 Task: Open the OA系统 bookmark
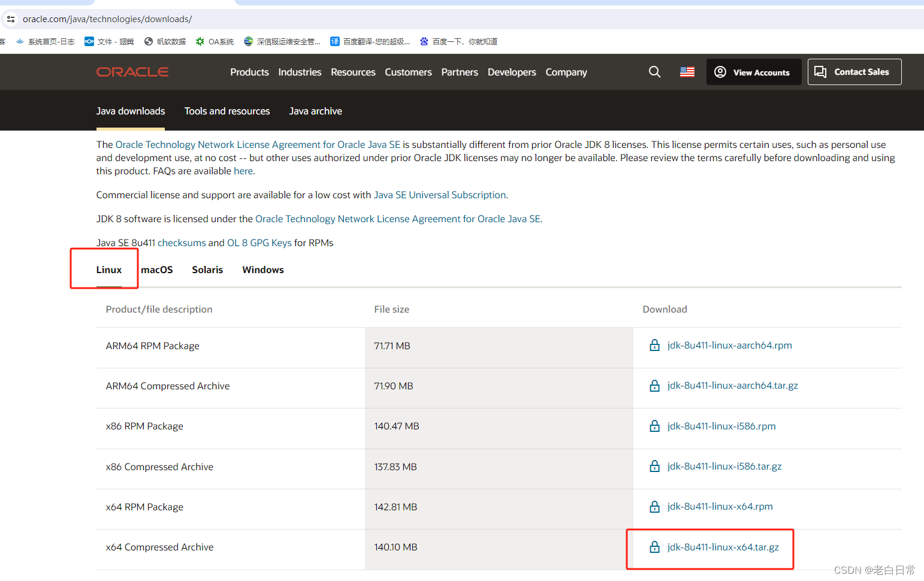(215, 41)
